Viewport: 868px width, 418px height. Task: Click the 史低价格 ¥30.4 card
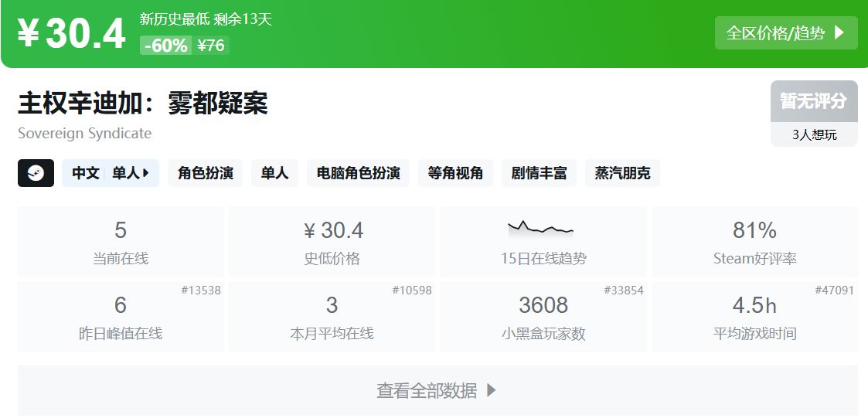click(332, 242)
